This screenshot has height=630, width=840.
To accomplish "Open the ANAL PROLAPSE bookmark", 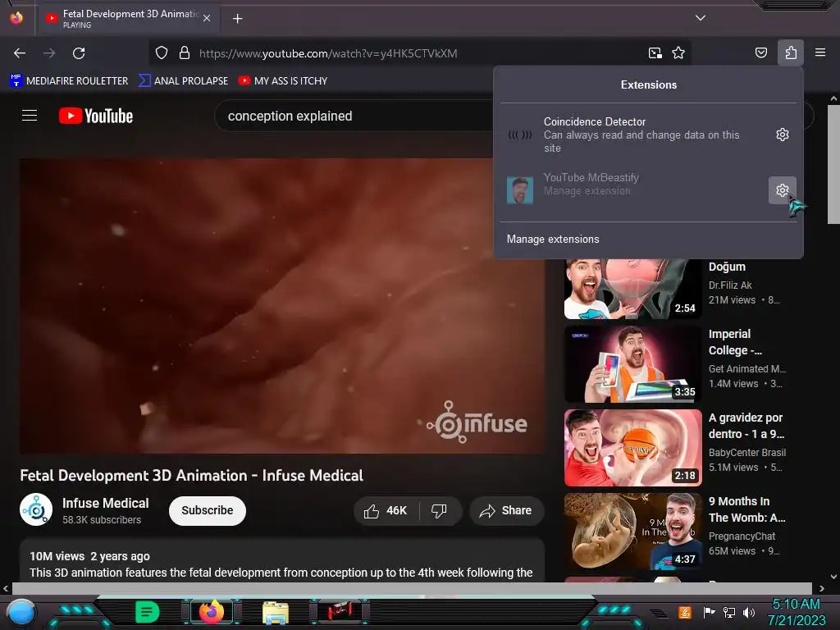I will [183, 81].
